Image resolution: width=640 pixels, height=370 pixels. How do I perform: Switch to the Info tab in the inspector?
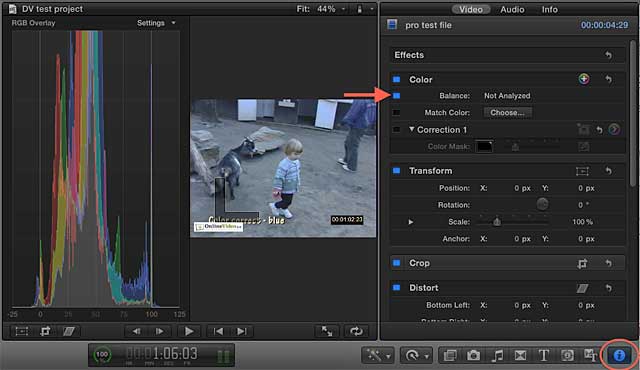[549, 9]
